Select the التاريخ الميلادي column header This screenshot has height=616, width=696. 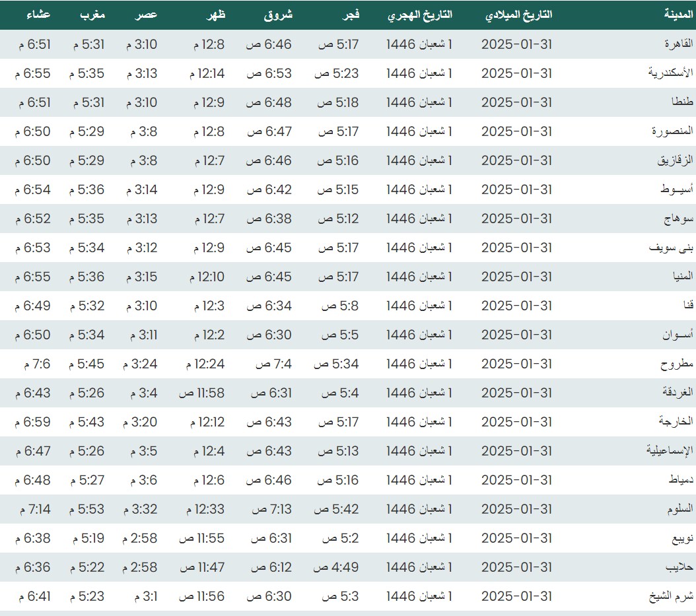pos(518,15)
